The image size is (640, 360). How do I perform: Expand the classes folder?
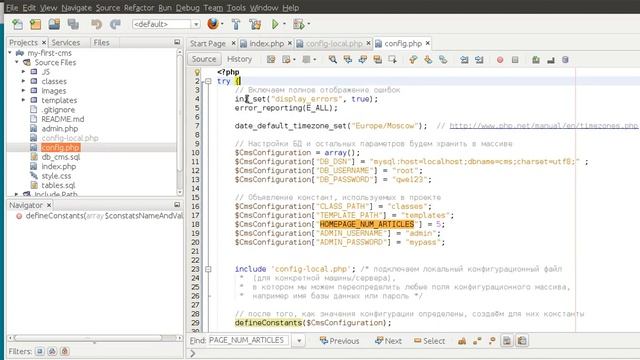[23, 81]
